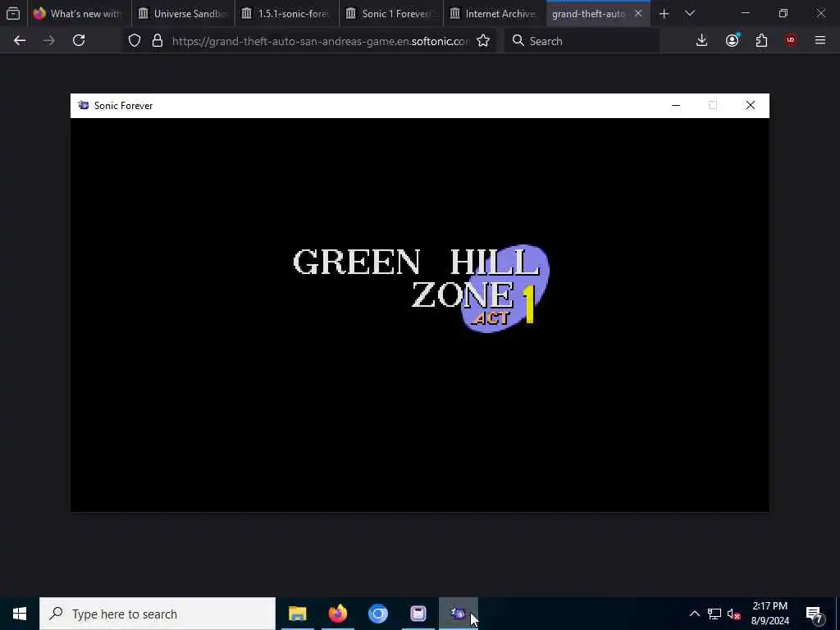Click the softonic URL address bar

tap(321, 41)
